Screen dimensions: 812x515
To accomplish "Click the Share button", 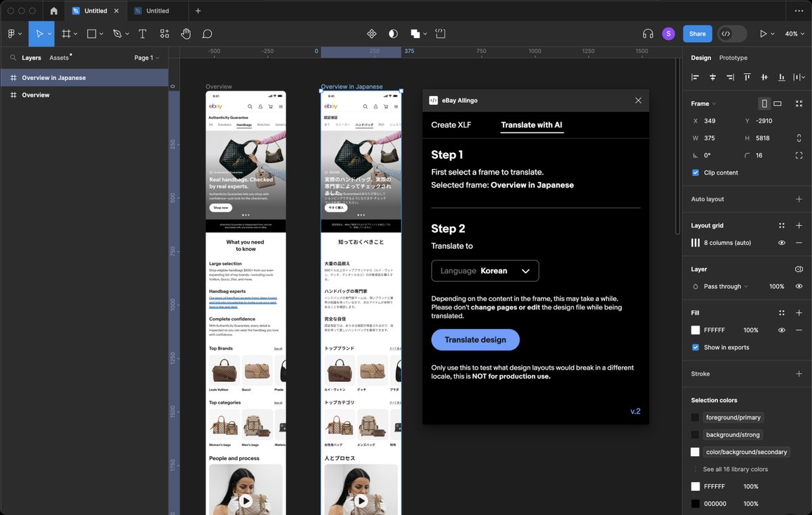I will 697,34.
